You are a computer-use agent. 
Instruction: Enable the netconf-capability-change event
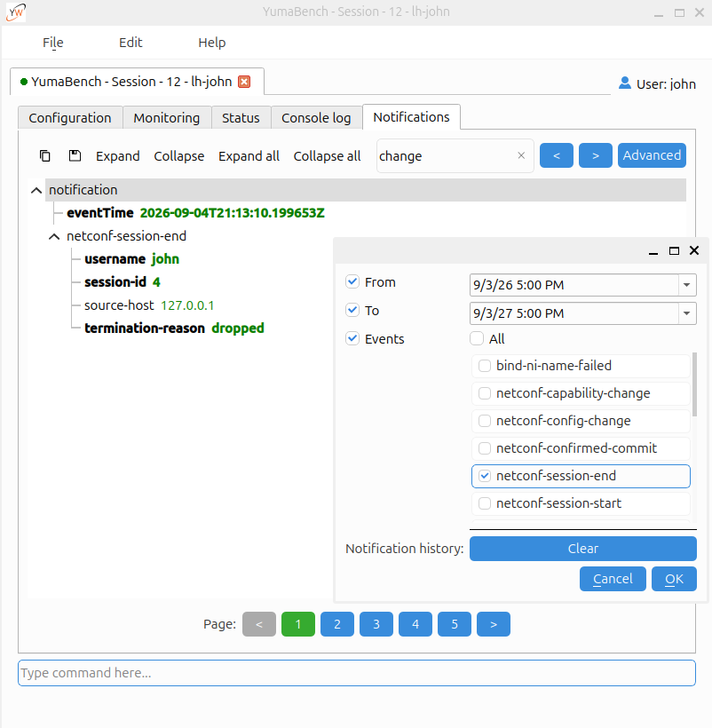pyautogui.click(x=485, y=393)
